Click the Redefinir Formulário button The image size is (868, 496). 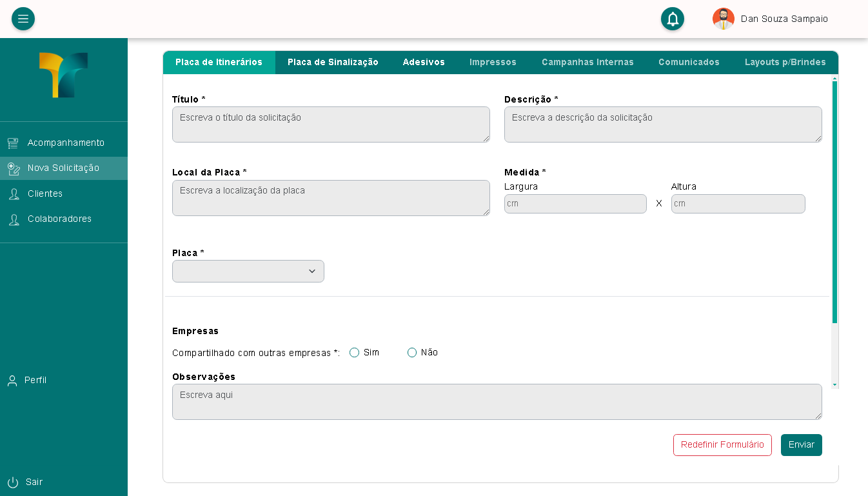pyautogui.click(x=722, y=445)
